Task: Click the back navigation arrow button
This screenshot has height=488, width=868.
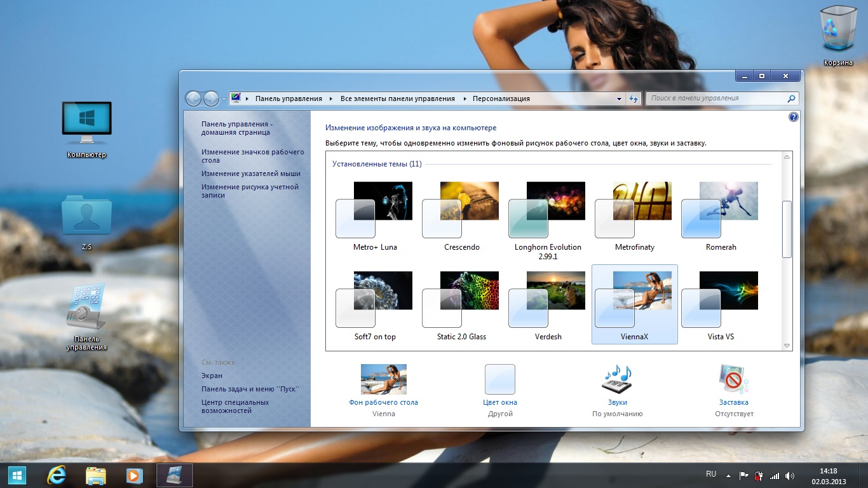Action: (x=193, y=99)
